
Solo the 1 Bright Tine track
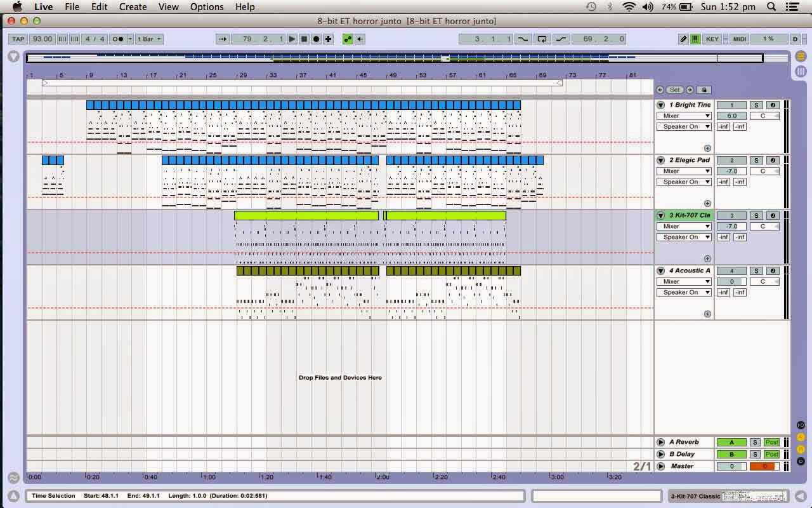coord(755,105)
